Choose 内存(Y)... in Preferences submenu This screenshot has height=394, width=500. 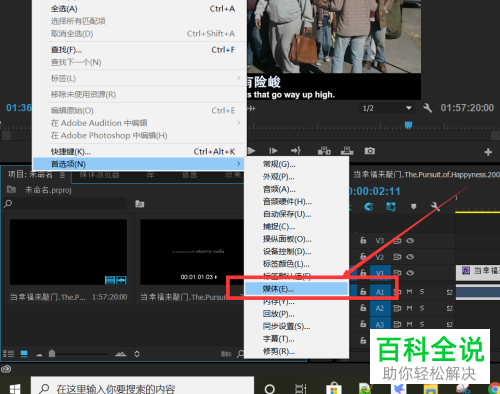(x=297, y=302)
